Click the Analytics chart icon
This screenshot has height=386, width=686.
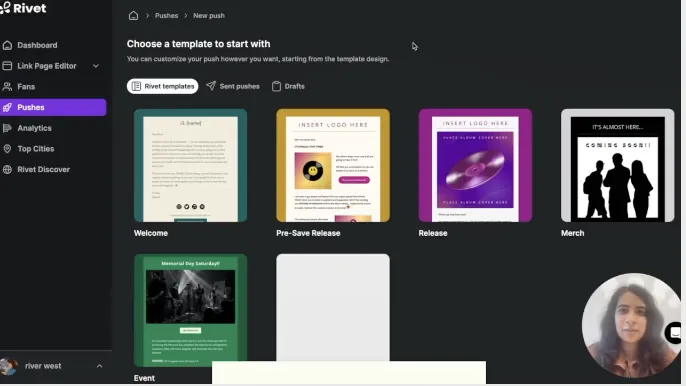7,128
